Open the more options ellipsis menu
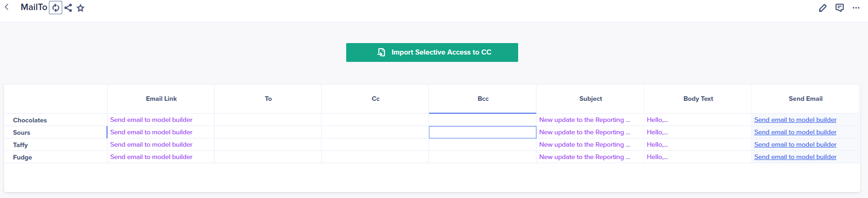 pyautogui.click(x=856, y=8)
